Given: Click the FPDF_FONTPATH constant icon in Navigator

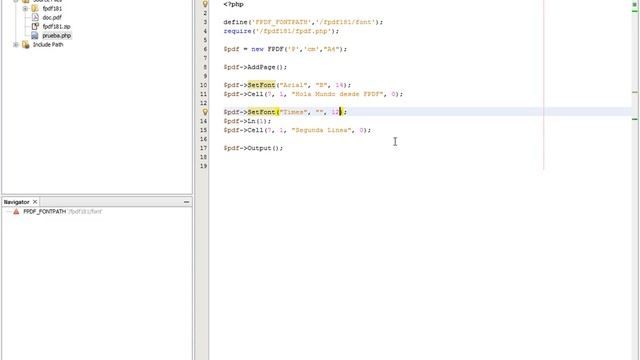Looking at the screenshot, I should click(16, 211).
